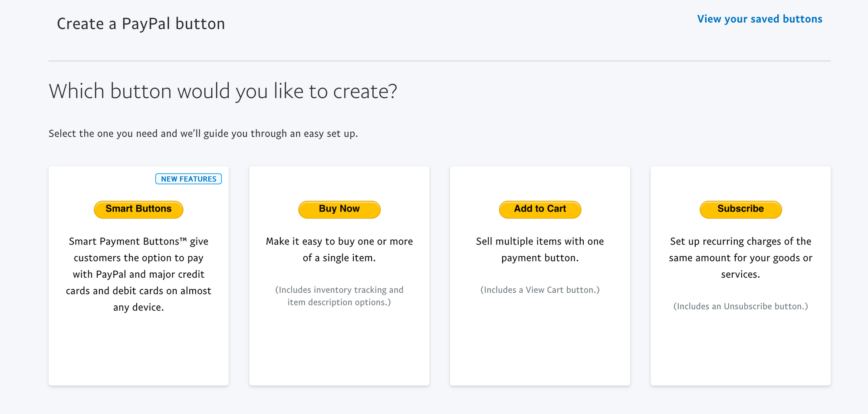Viewport: 868px width, 414px height.
Task: Click the yellow Buy Now pill icon
Action: click(339, 209)
